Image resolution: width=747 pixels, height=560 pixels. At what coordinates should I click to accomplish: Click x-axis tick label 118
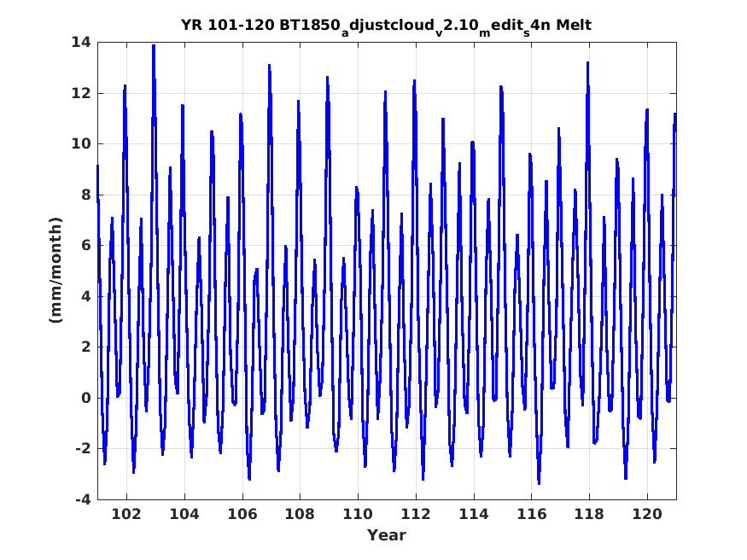pos(589,514)
